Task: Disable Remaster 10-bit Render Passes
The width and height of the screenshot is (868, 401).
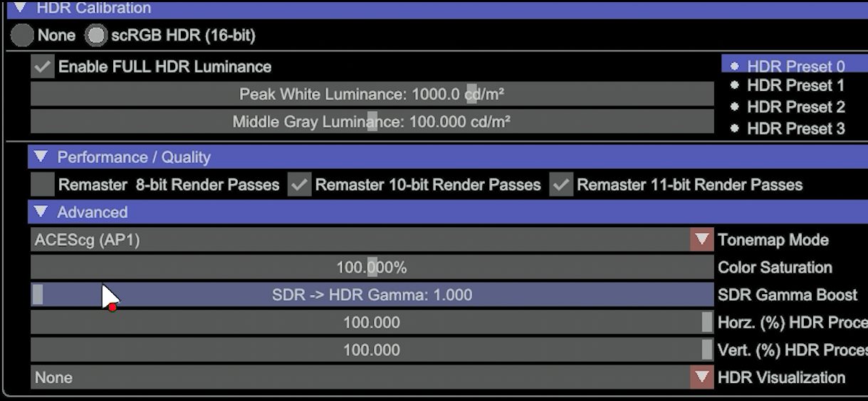Action: pos(300,184)
